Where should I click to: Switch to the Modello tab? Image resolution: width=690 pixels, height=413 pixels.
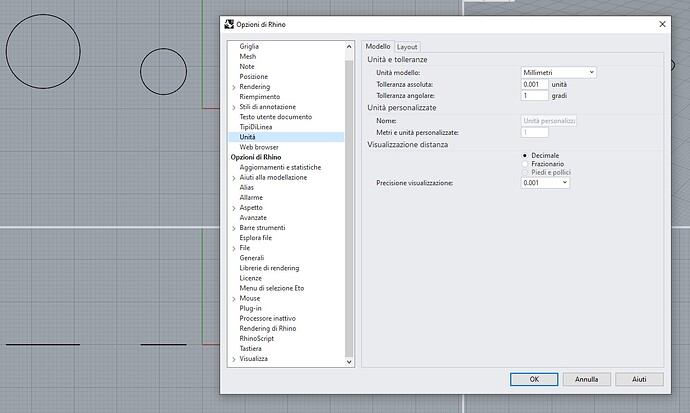(378, 46)
